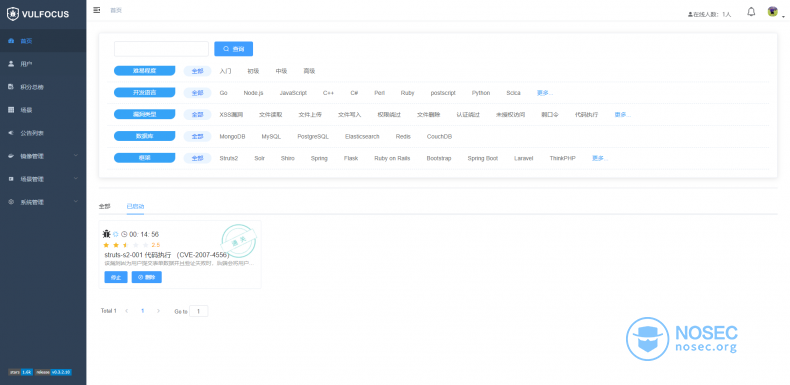Click the 积分总榜 ranking icon in sidebar
The width and height of the screenshot is (790, 385).
click(11, 87)
